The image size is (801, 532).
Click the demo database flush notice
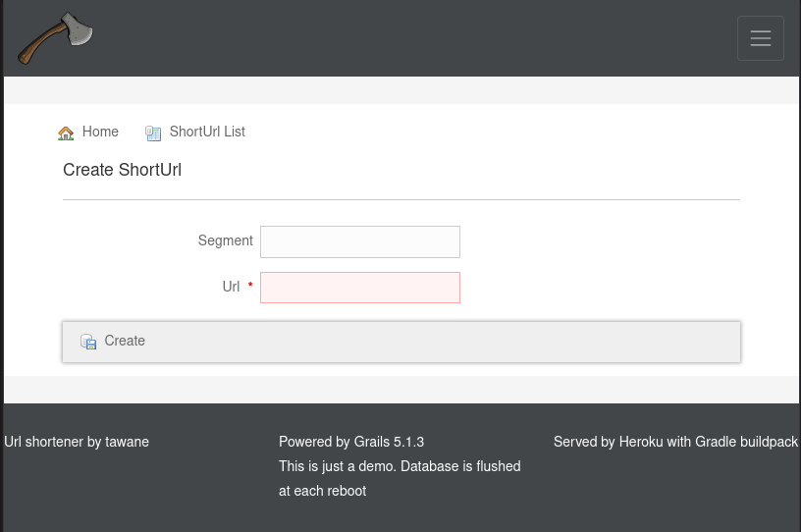400,478
